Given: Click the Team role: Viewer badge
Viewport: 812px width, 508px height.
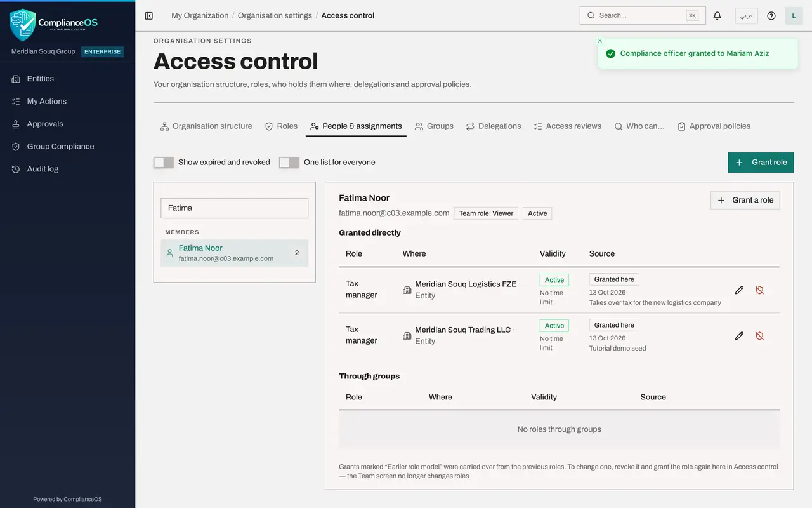Looking at the screenshot, I should pyautogui.click(x=486, y=213).
